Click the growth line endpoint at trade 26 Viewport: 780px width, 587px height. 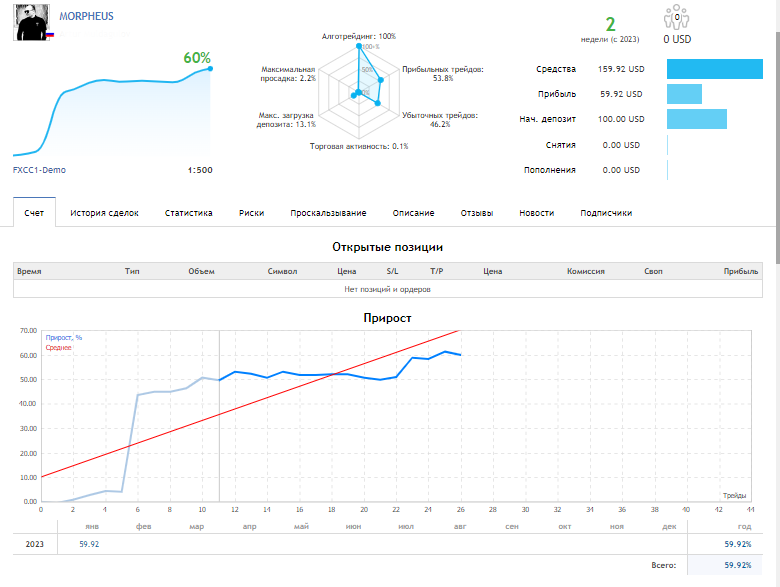(461, 355)
